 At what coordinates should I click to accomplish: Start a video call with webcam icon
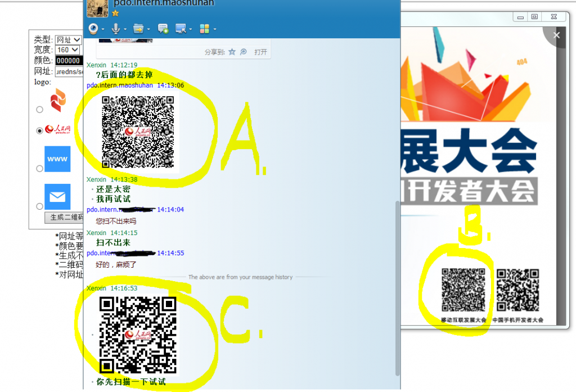click(93, 29)
